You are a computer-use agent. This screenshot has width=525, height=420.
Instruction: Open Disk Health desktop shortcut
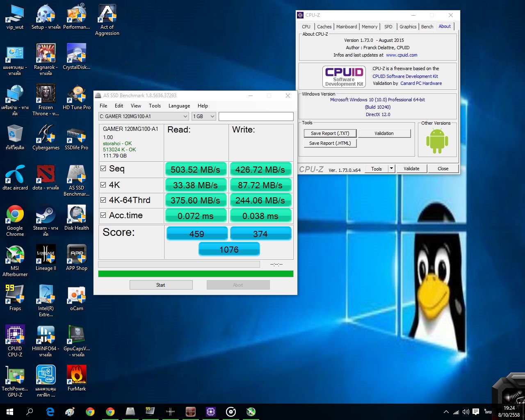(77, 218)
